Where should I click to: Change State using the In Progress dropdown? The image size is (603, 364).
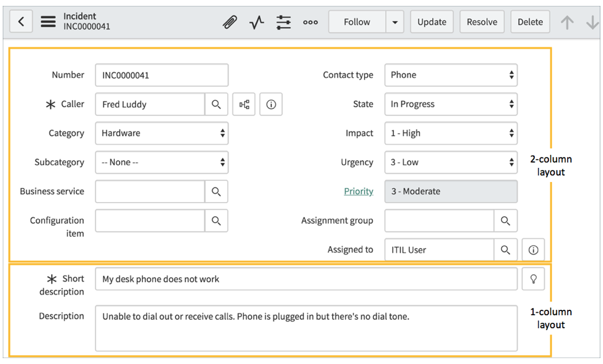(450, 104)
